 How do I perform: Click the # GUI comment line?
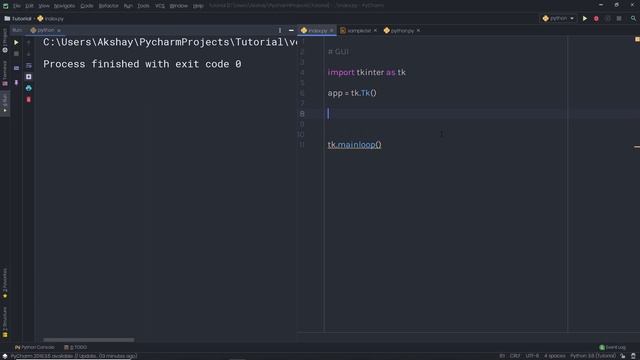338,52
